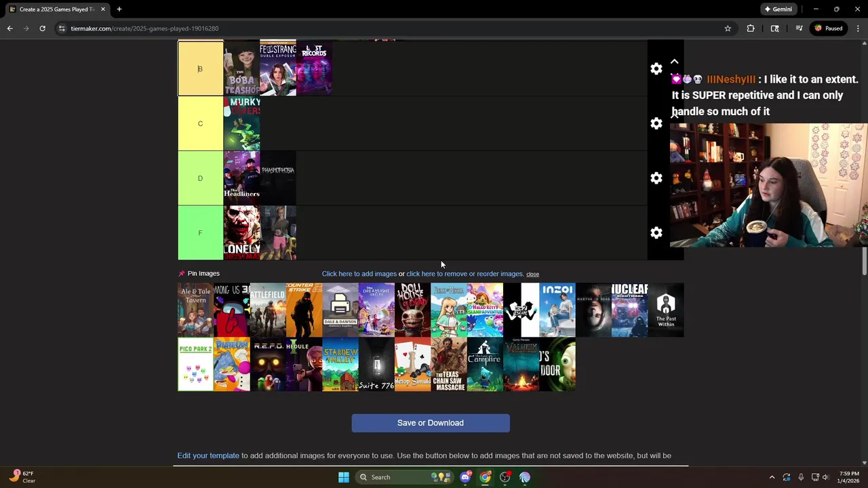Screen dimensions: 868x488
Task: Select the Phasmophobia image in tier D
Action: coord(278,178)
